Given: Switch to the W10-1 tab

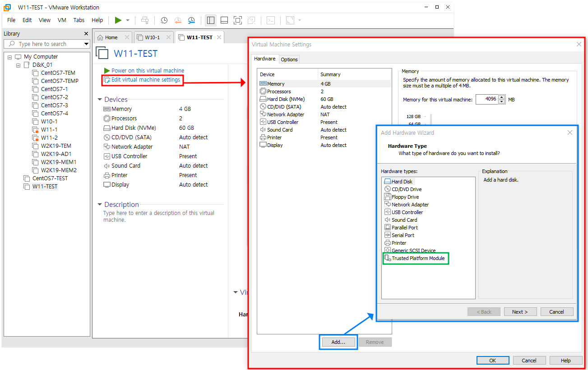Looking at the screenshot, I should 152,37.
